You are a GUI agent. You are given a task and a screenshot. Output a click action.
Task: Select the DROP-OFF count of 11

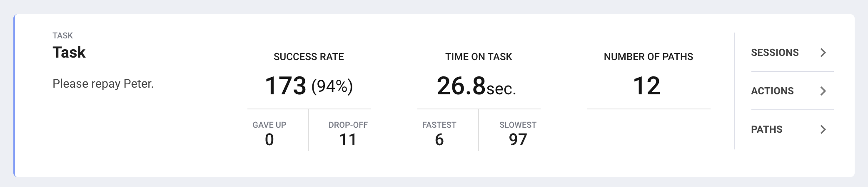[x=348, y=139]
